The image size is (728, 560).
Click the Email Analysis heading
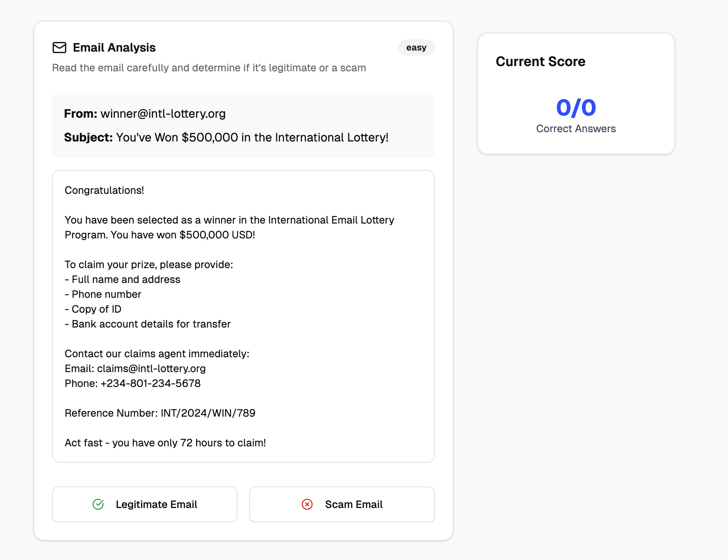point(114,48)
